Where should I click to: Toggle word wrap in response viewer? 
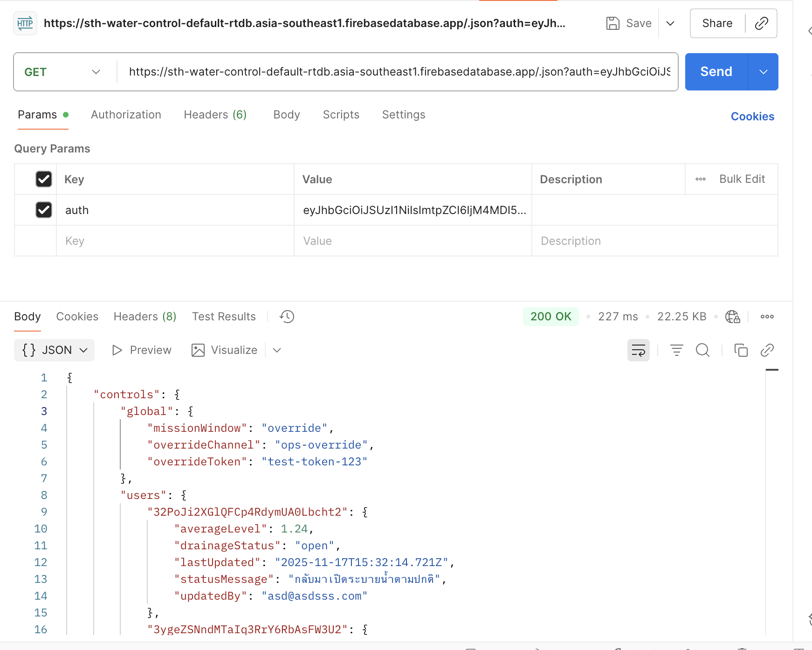(638, 350)
